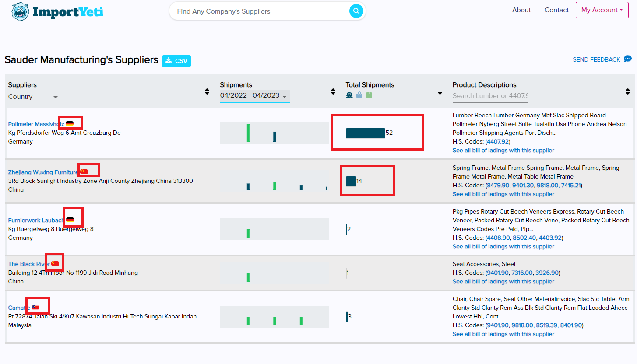Focus the Find Any Company's Suppliers field
This screenshot has width=637, height=364.
[261, 11]
